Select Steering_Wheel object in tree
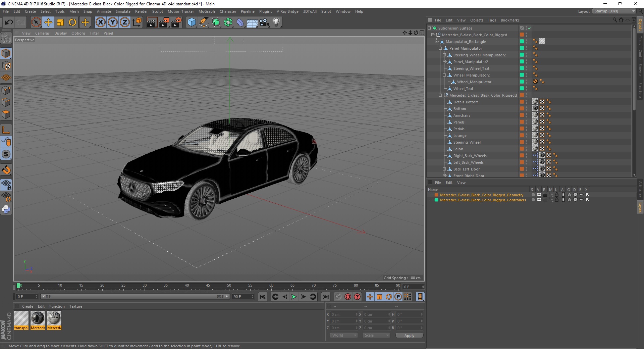Viewport: 644px width, 349px height. [x=467, y=142]
